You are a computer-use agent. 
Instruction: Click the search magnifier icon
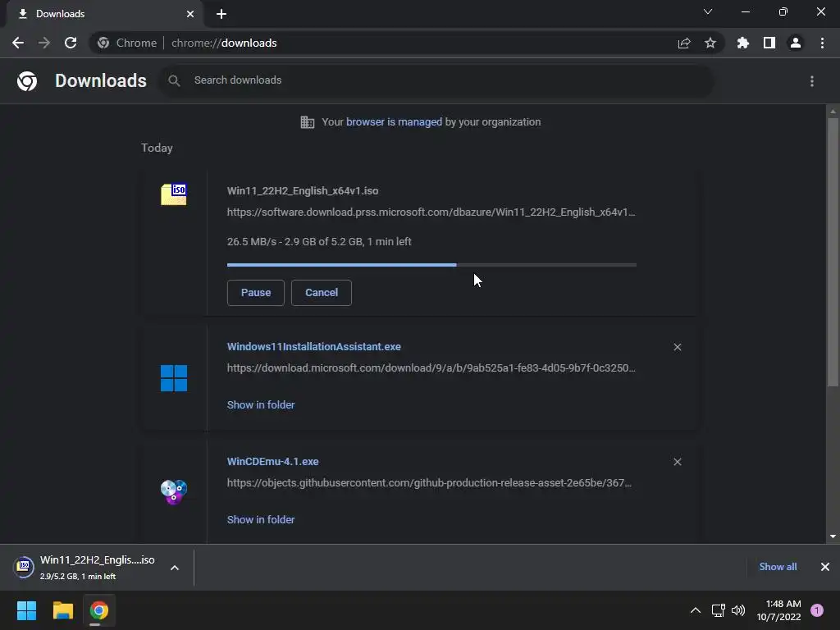pyautogui.click(x=174, y=80)
